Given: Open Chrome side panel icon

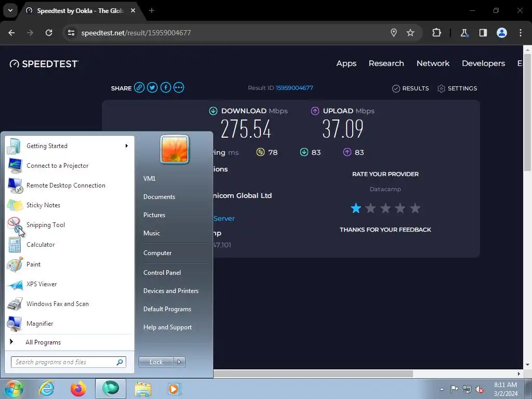Looking at the screenshot, I should point(483,33).
